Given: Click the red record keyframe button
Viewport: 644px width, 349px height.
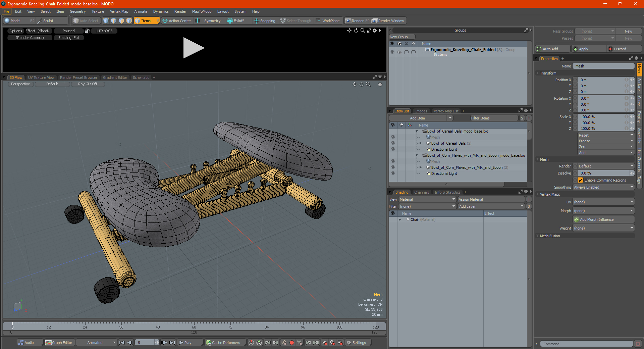Looking at the screenshot, I should (292, 343).
